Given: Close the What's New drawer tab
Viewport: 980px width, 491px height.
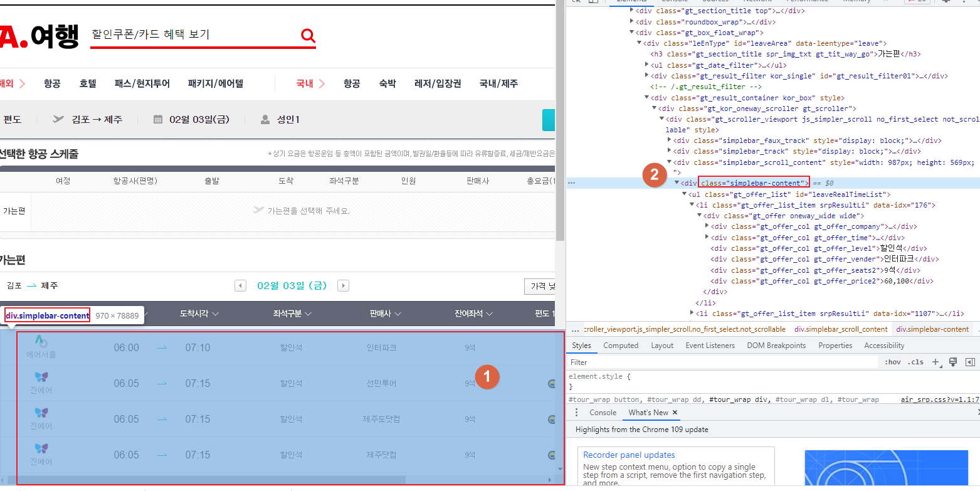Looking at the screenshot, I should (675, 413).
